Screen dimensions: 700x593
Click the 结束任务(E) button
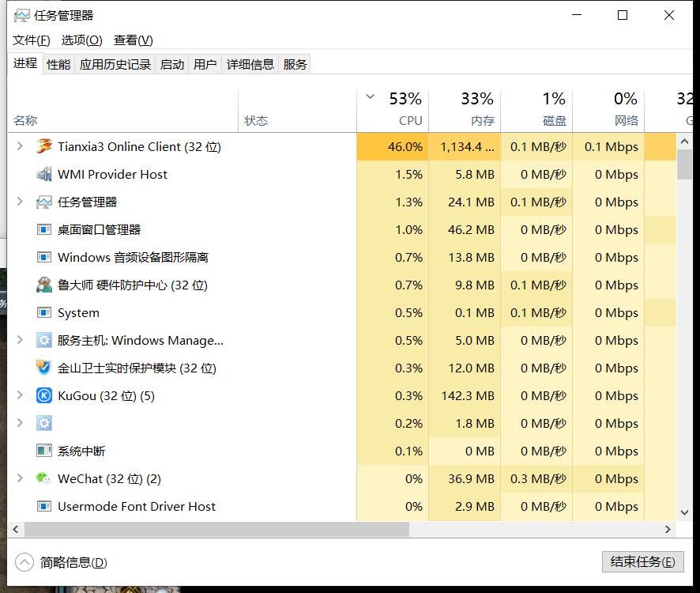tap(643, 561)
